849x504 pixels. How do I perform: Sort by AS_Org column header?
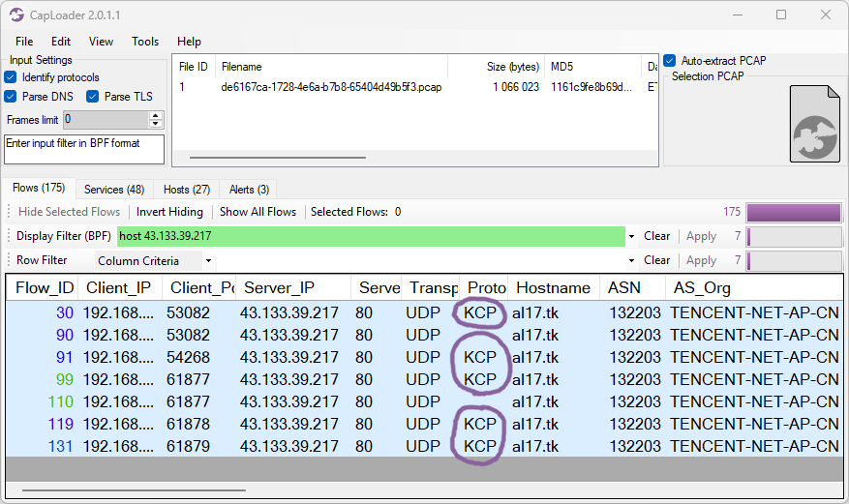click(754, 287)
